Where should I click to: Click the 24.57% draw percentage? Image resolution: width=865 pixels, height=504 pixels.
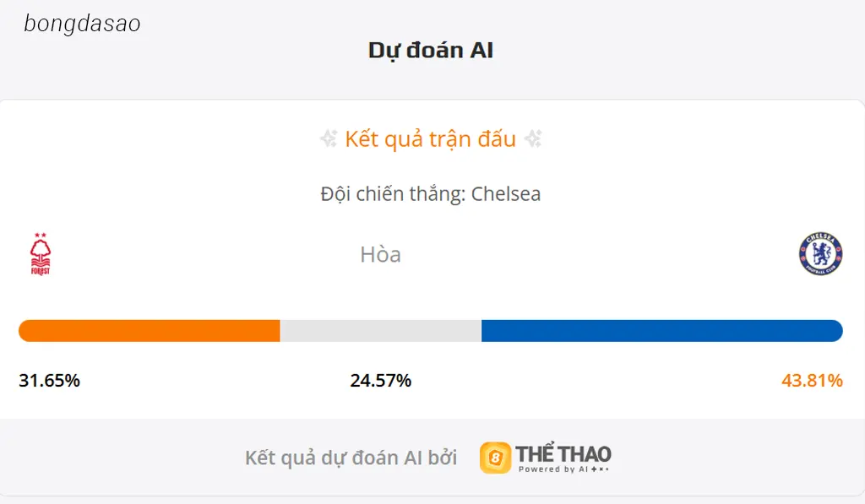(381, 381)
